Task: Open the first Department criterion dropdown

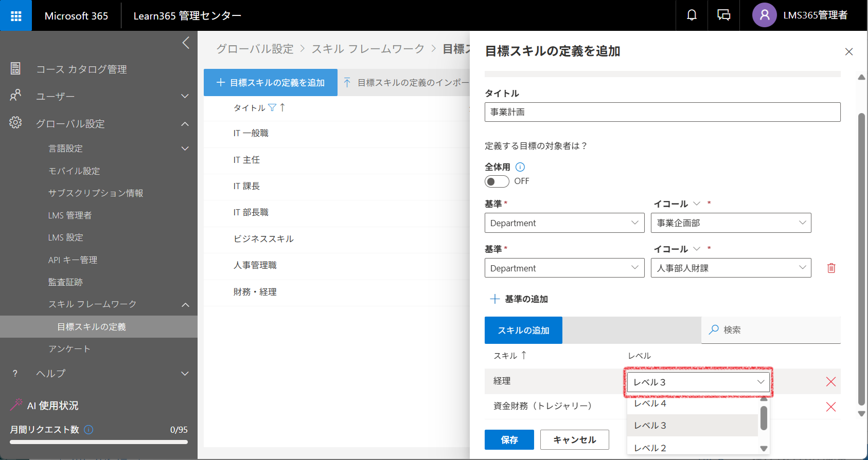Action: click(x=564, y=223)
